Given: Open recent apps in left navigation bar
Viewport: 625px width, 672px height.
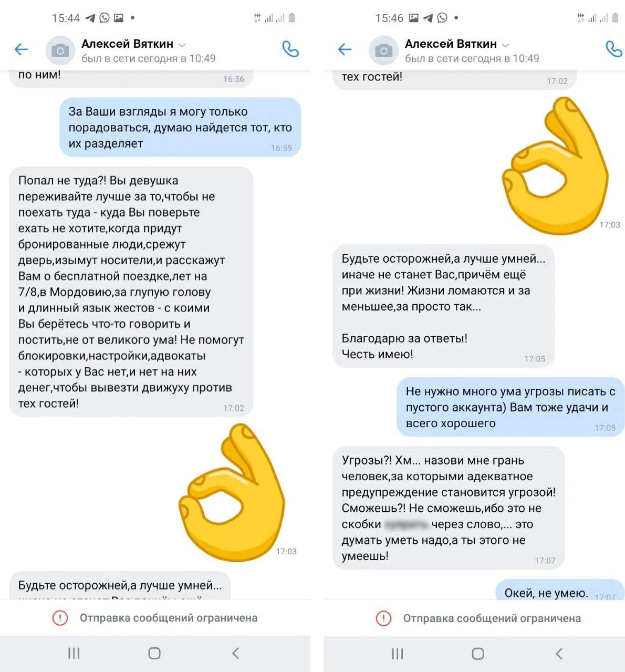Looking at the screenshot, I should pos(74,653).
